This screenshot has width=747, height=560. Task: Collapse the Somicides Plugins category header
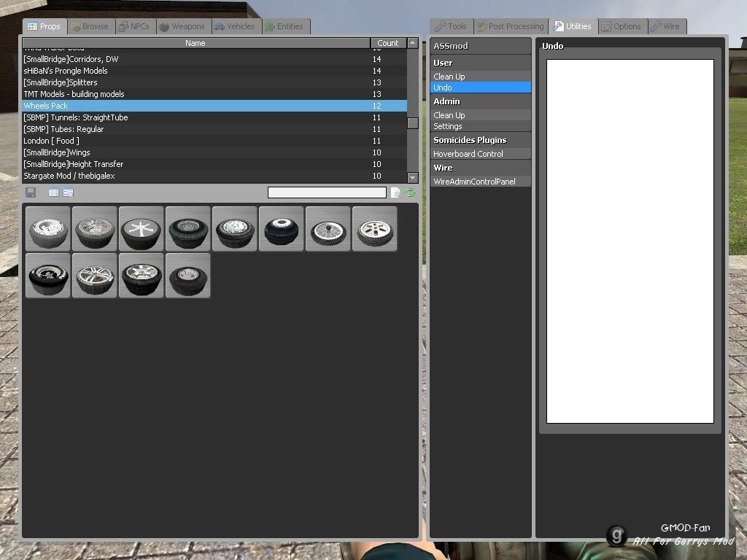tap(480, 139)
